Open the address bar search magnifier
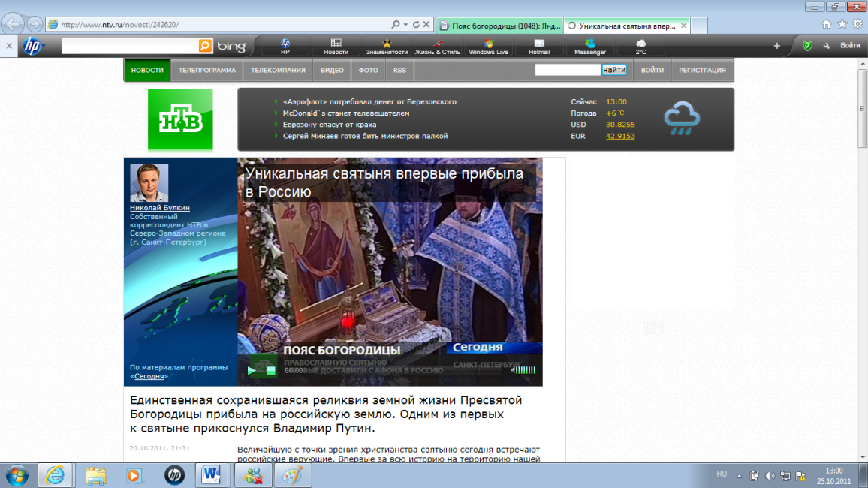Screen dimensions: 868x488 click(395, 24)
